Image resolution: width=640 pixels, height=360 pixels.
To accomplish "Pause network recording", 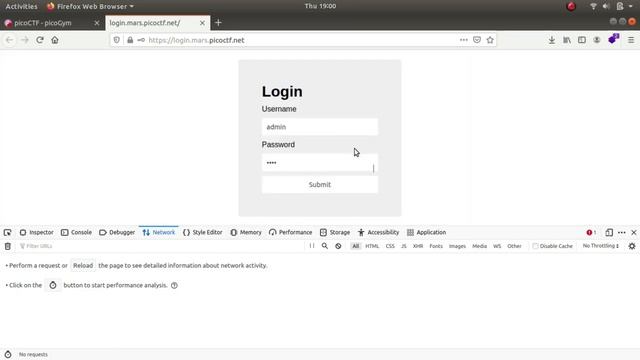I will click(312, 246).
